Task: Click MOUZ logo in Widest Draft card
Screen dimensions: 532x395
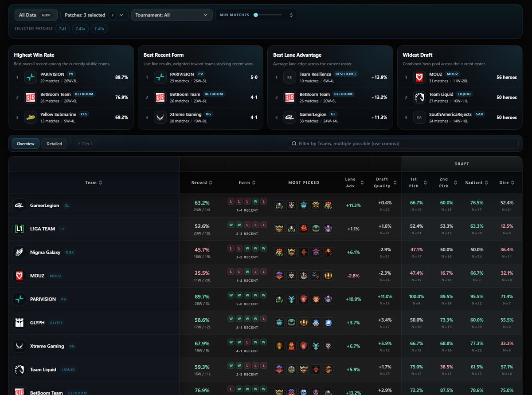Action: (x=419, y=77)
